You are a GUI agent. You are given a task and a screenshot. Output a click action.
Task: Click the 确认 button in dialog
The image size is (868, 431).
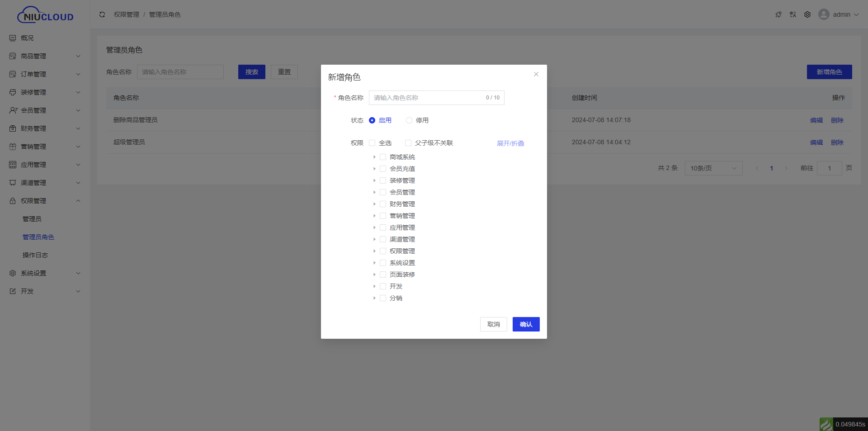(526, 324)
